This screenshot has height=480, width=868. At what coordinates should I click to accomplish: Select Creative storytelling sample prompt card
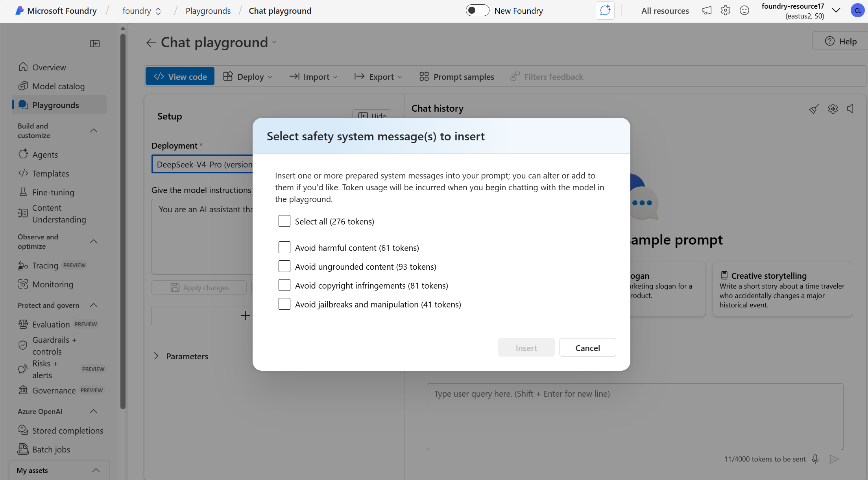click(x=782, y=289)
